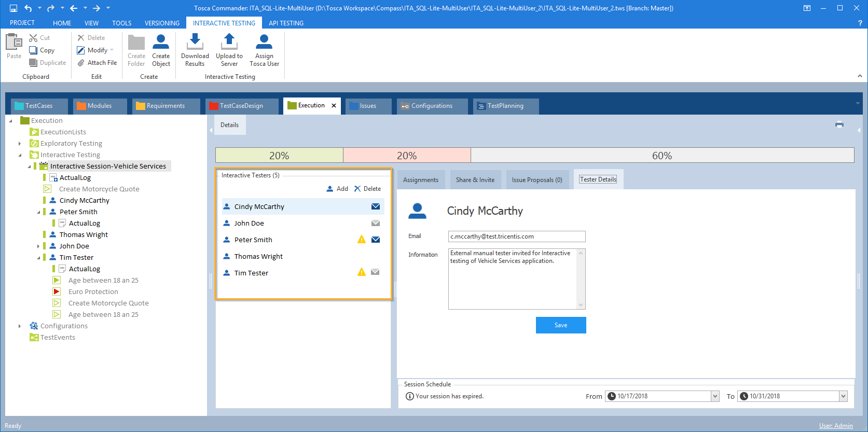
Task: Click Assign Tosca User icon
Action: tap(264, 41)
